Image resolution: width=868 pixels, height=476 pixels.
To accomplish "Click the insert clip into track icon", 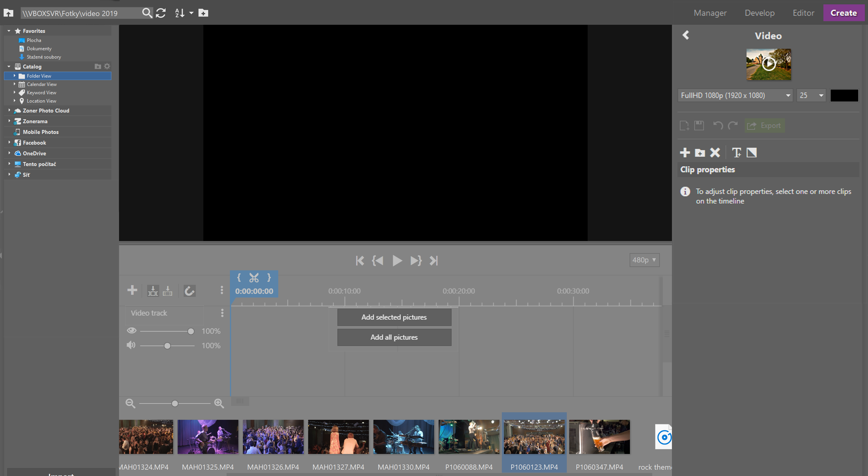I will (153, 291).
